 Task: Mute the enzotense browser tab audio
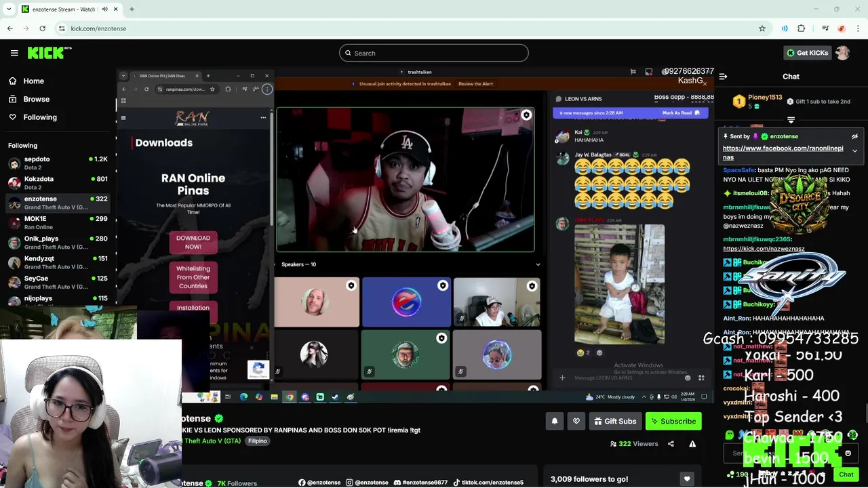click(x=104, y=9)
